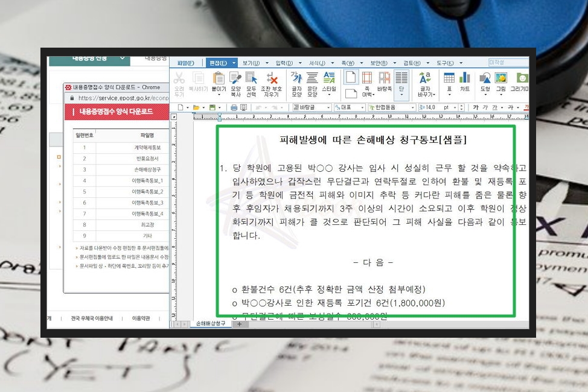
Task: Click the Copy (복사하기) icon
Action: pos(197,78)
